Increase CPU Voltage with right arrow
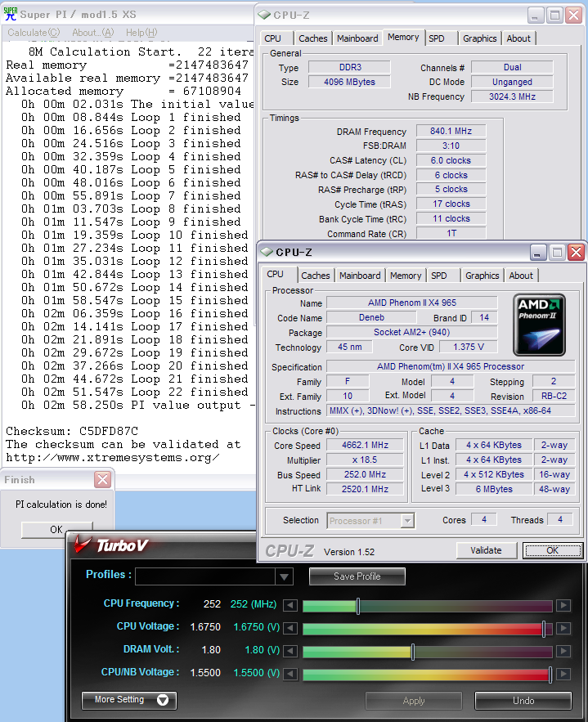588x722 pixels. (563, 628)
